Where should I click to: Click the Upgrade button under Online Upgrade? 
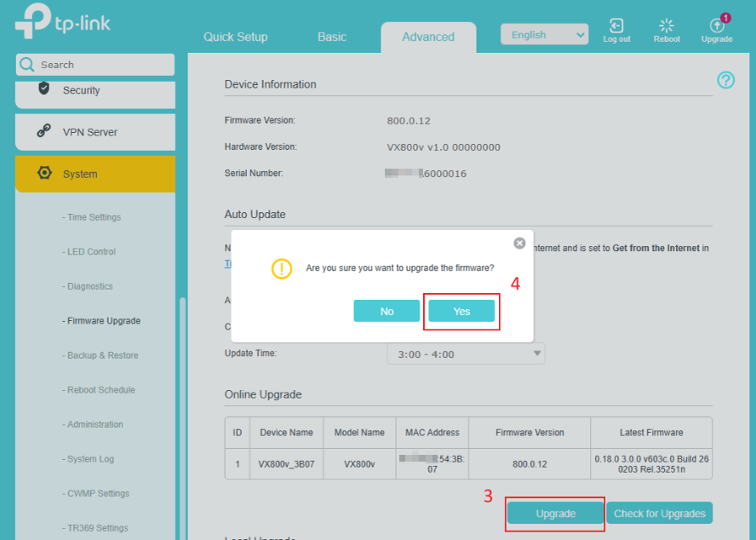point(555,513)
